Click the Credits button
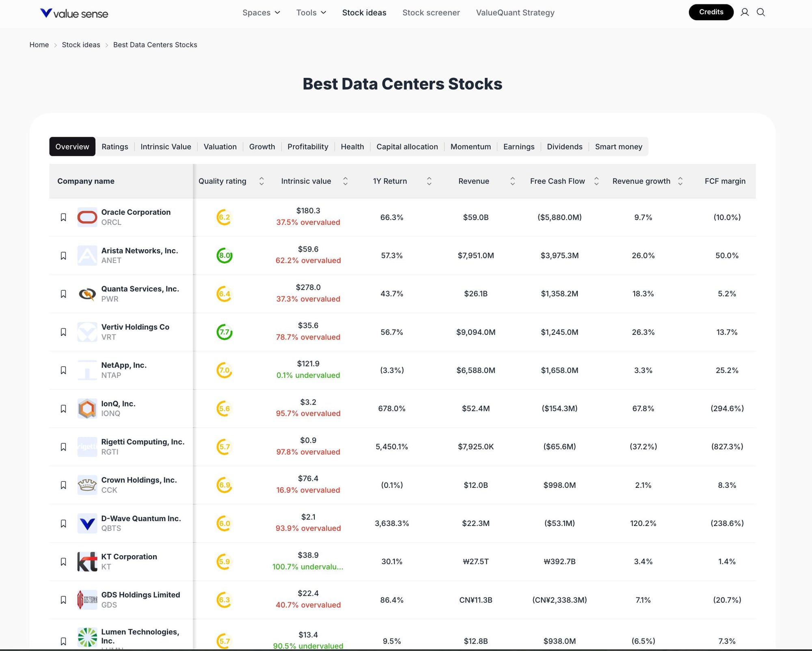This screenshot has width=812, height=651. [710, 12]
